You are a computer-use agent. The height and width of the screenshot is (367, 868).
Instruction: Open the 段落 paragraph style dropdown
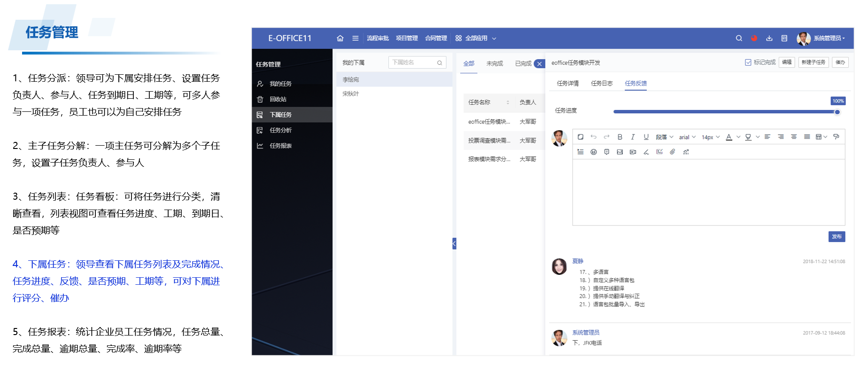click(x=665, y=137)
